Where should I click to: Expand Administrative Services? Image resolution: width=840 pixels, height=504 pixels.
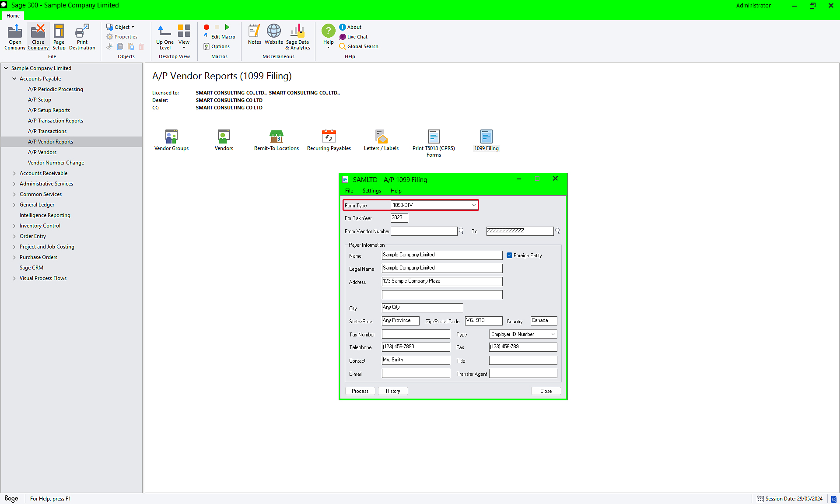point(14,184)
